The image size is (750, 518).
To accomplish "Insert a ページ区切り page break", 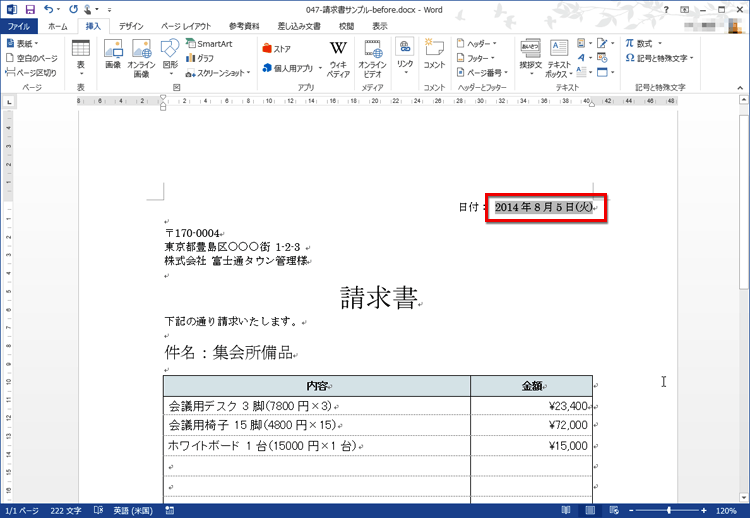I will pos(31,72).
